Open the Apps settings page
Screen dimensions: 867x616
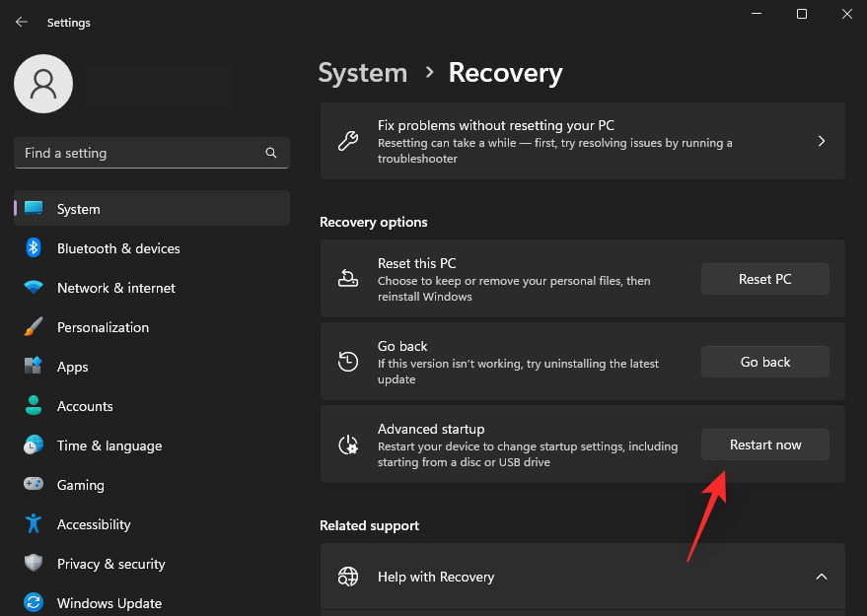point(72,367)
